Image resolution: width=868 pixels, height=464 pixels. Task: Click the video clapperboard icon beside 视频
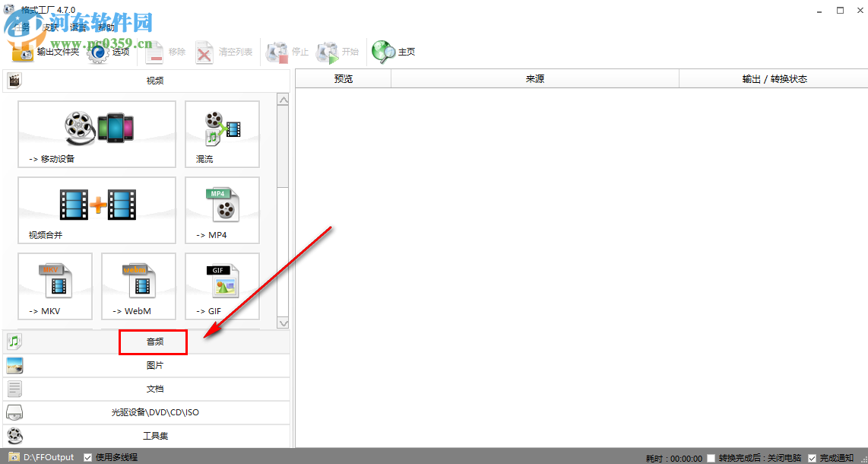click(x=15, y=81)
